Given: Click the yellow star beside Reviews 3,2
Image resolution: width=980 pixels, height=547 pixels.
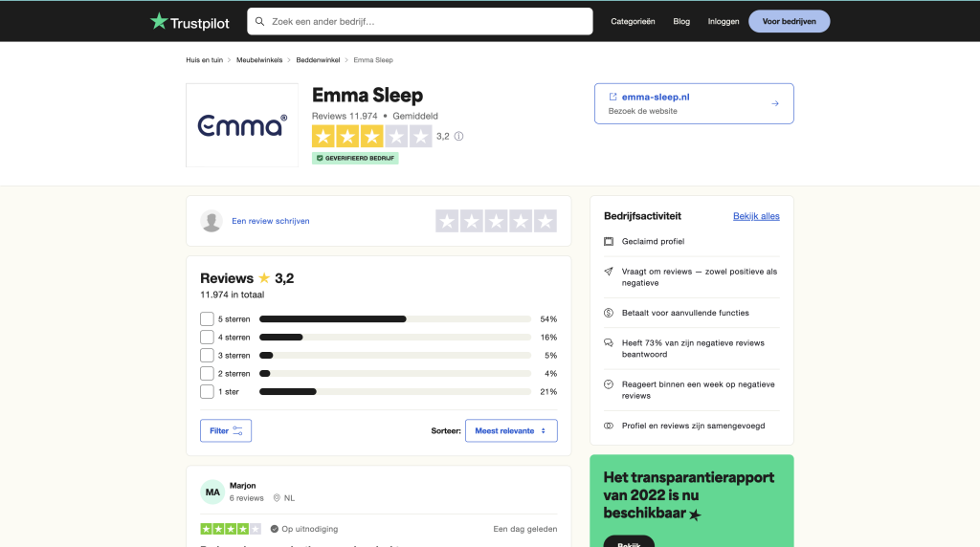Looking at the screenshot, I should click(264, 278).
